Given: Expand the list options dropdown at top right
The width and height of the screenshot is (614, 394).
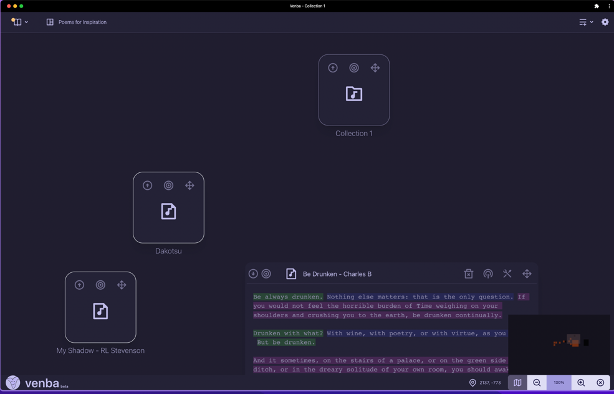Looking at the screenshot, I should pos(586,22).
